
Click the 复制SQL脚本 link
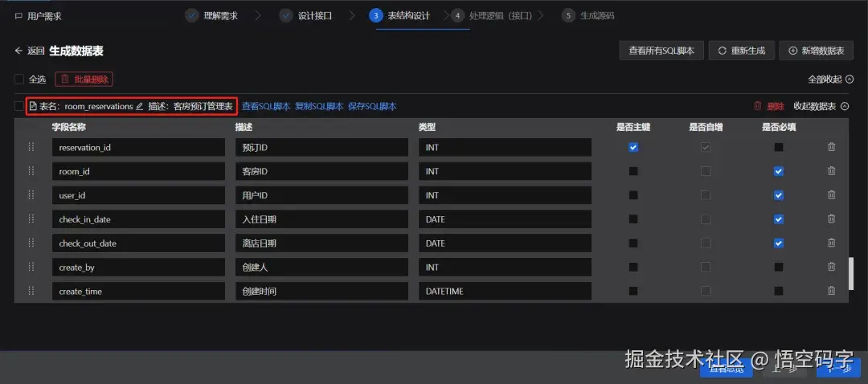(x=319, y=106)
